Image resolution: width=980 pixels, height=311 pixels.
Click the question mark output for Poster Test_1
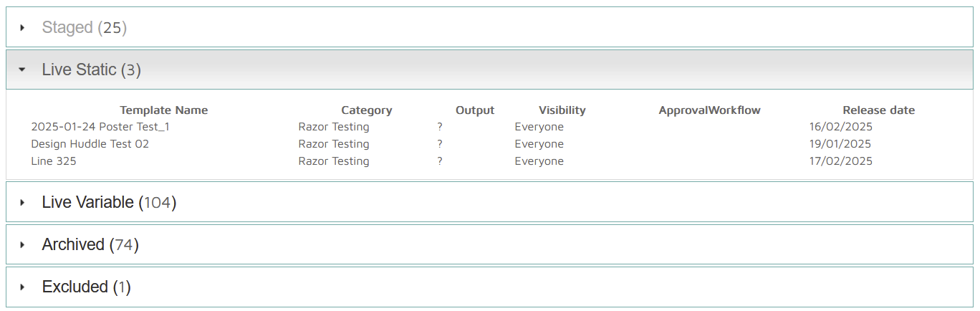(x=440, y=127)
